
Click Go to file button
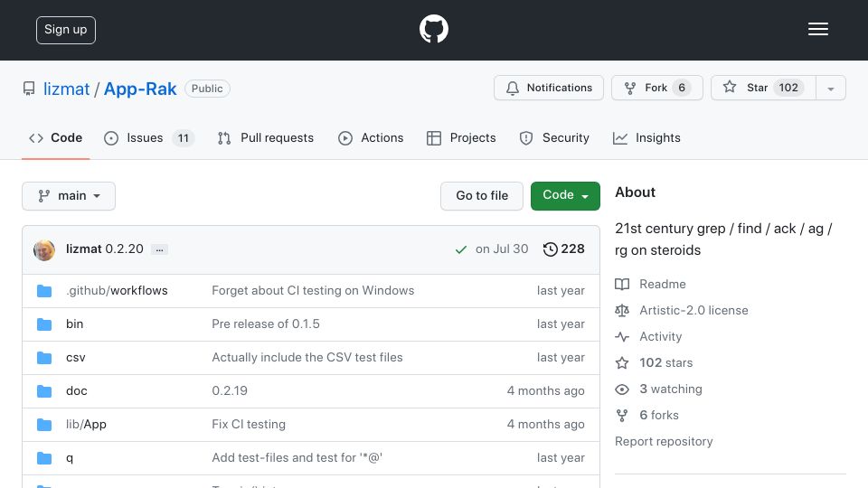pyautogui.click(x=482, y=196)
